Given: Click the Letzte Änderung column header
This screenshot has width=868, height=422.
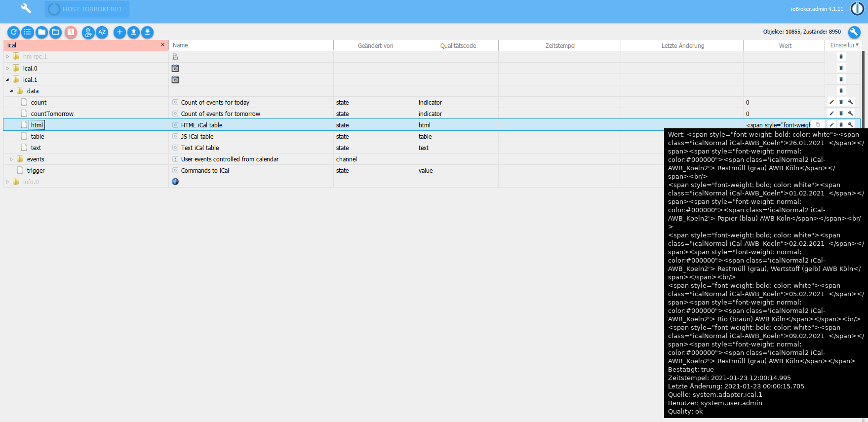Looking at the screenshot, I should [x=682, y=45].
